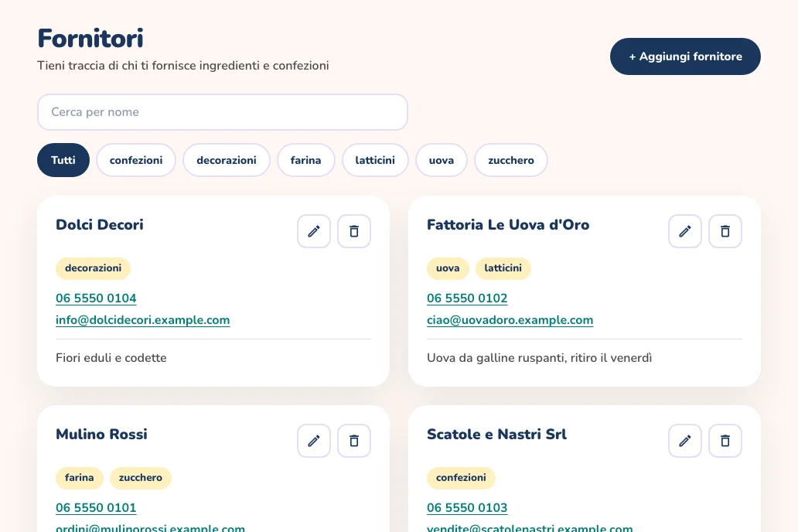This screenshot has width=798, height=532.
Task: Click the Dolci Decori card title
Action: coord(100,224)
